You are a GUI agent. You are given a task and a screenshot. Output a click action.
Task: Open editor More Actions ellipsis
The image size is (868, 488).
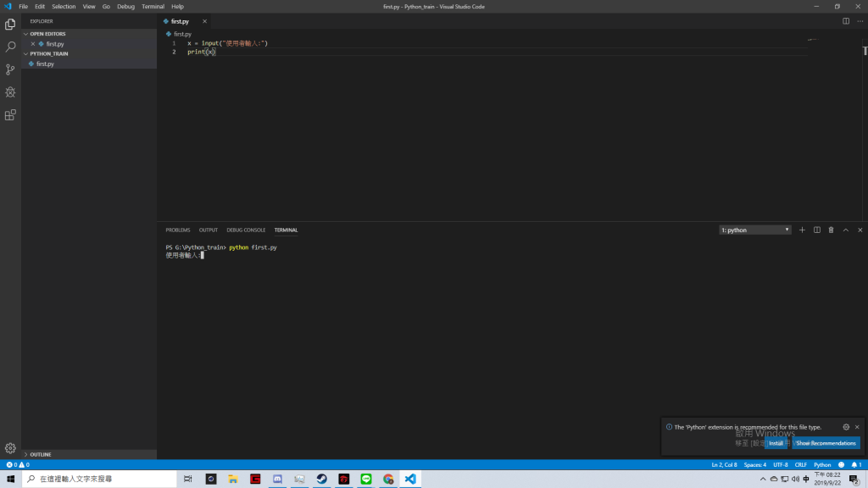pos(860,21)
